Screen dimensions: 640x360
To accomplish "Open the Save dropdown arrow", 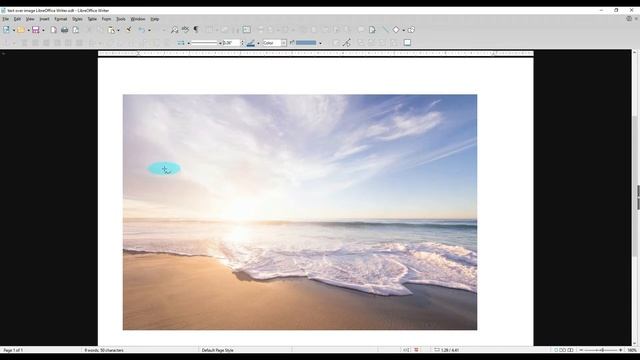I will [x=43, y=30].
